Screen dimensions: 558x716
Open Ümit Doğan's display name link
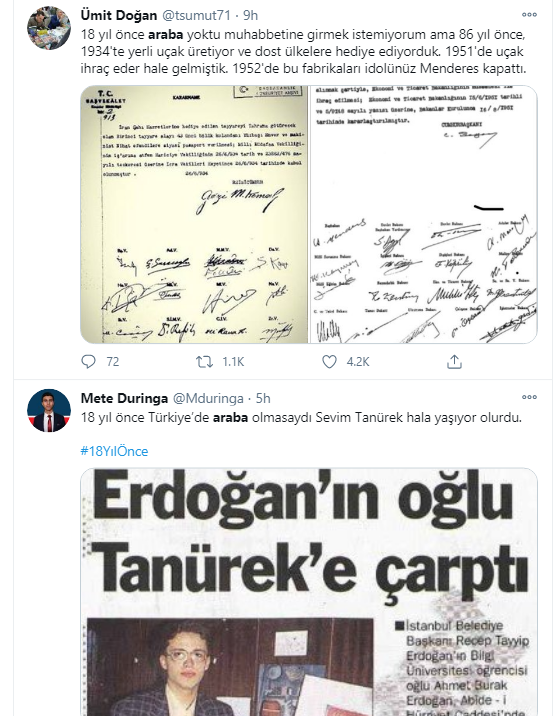pos(119,15)
